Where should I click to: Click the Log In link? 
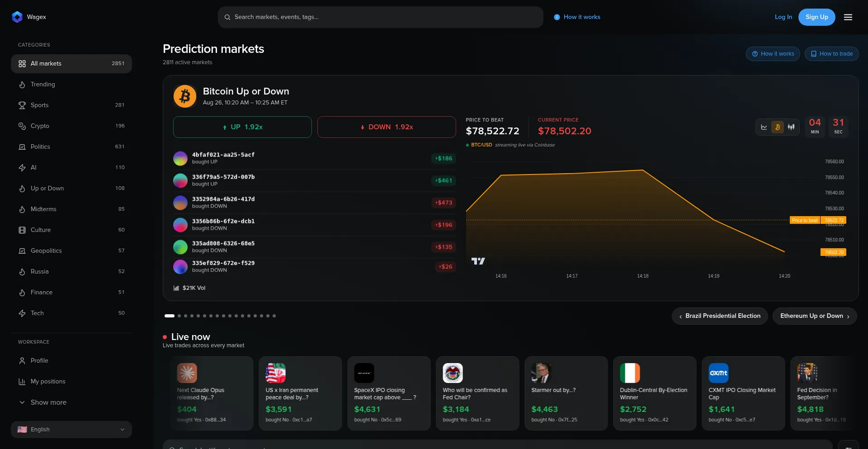[783, 17]
